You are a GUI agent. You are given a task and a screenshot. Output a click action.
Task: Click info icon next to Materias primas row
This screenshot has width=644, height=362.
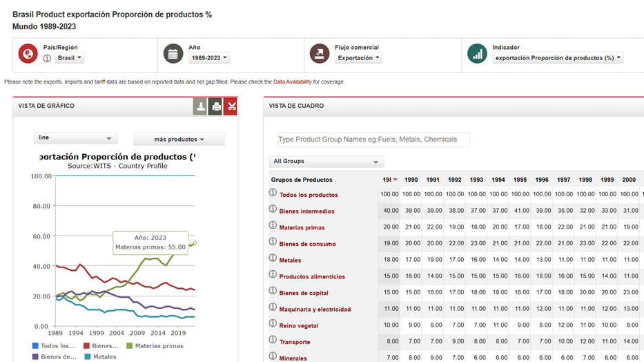pos(273,227)
